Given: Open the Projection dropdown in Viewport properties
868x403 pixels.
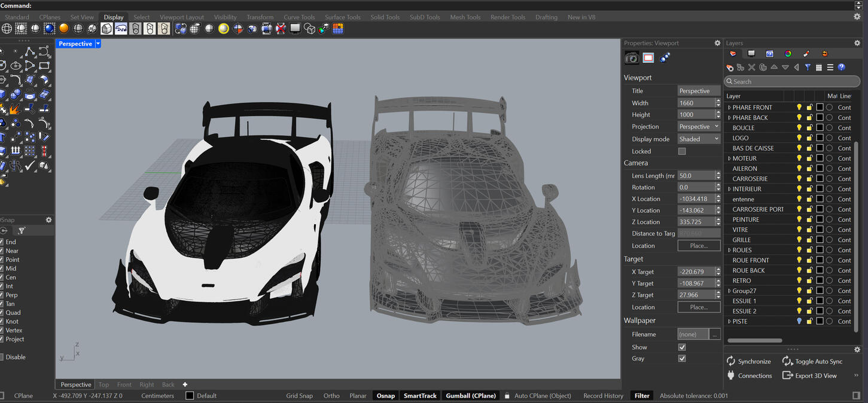Looking at the screenshot, I should pos(698,126).
